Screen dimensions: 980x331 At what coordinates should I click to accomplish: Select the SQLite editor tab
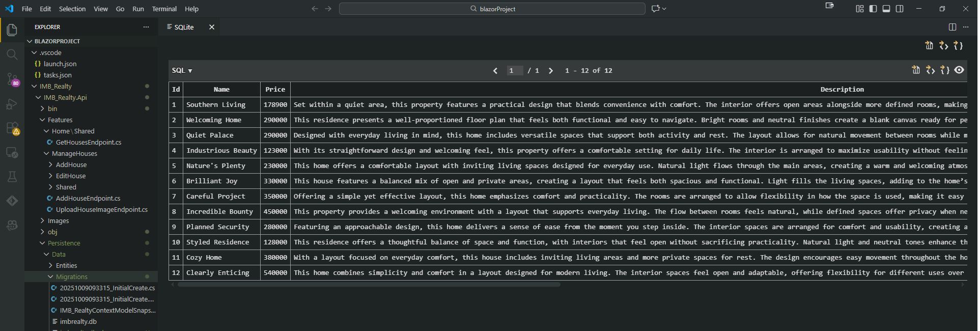[184, 27]
